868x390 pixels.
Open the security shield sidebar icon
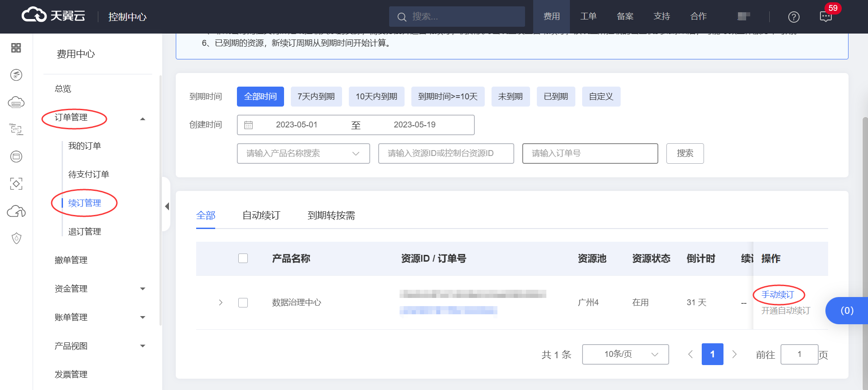coord(16,238)
